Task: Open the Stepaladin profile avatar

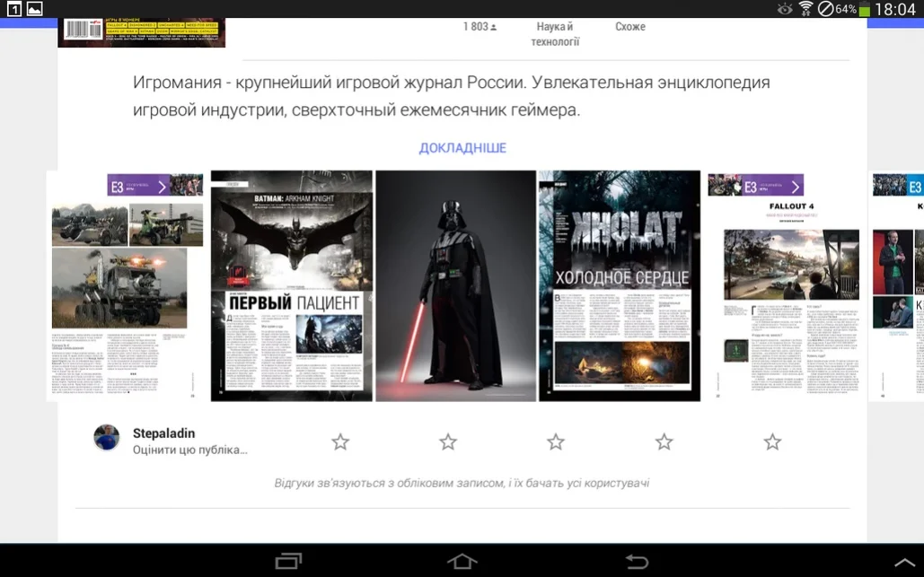Action: [107, 437]
